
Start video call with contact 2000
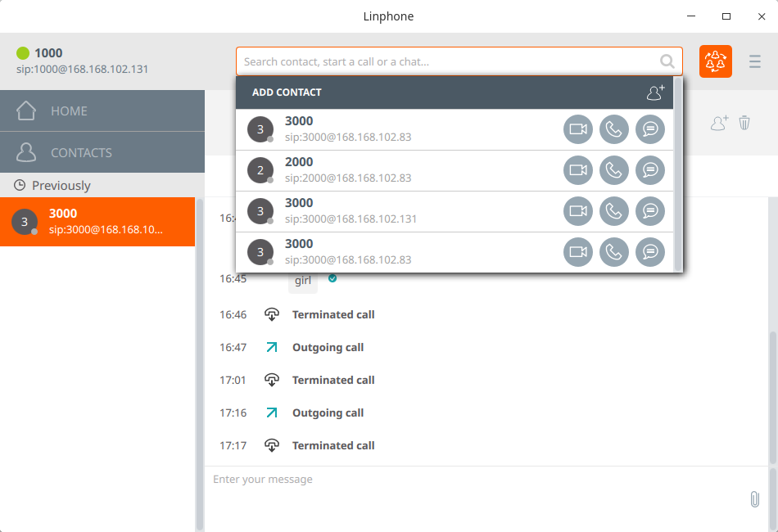[x=578, y=170]
